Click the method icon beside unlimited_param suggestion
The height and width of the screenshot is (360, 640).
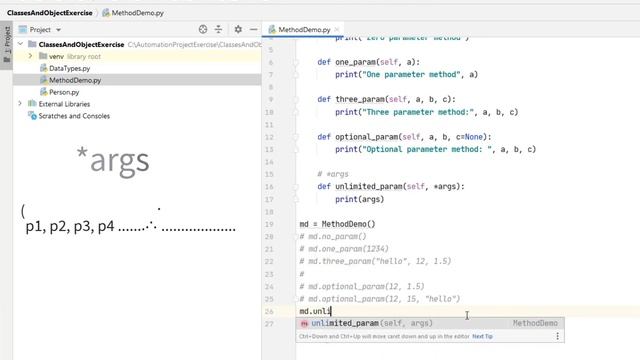(x=304, y=324)
